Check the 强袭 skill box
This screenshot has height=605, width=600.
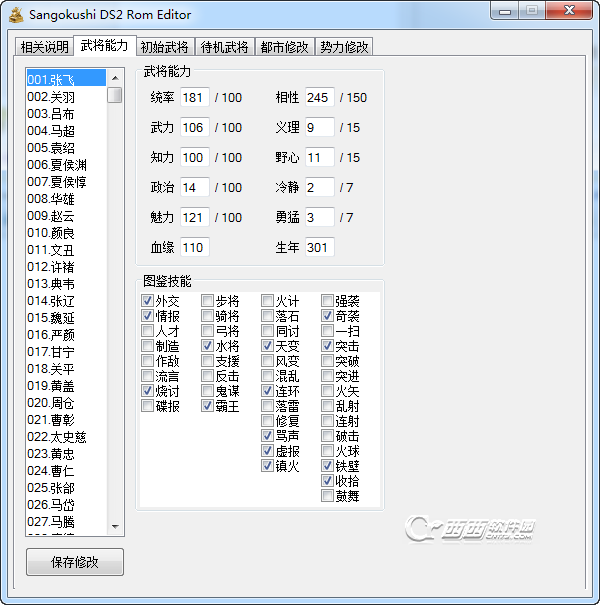point(327,301)
